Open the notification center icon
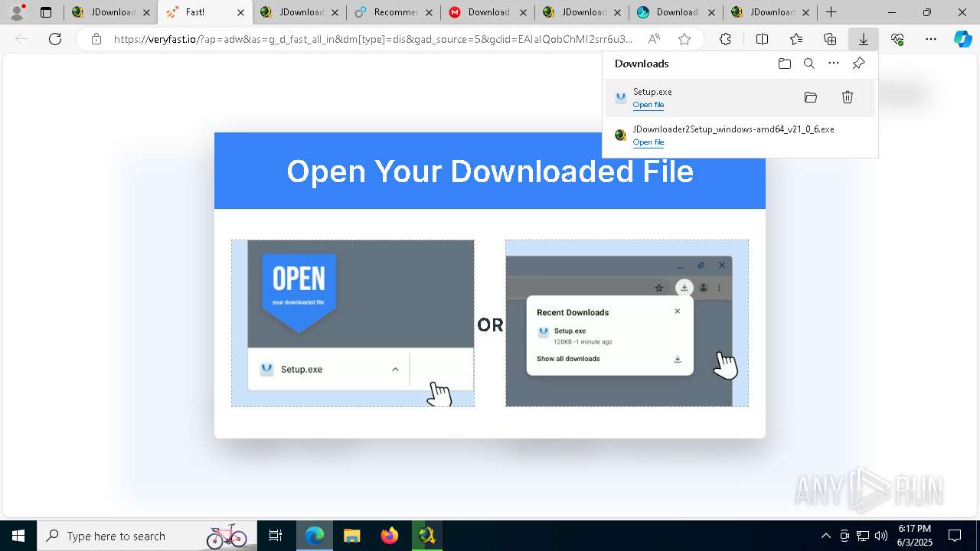The height and width of the screenshot is (551, 980). pyautogui.click(x=955, y=536)
